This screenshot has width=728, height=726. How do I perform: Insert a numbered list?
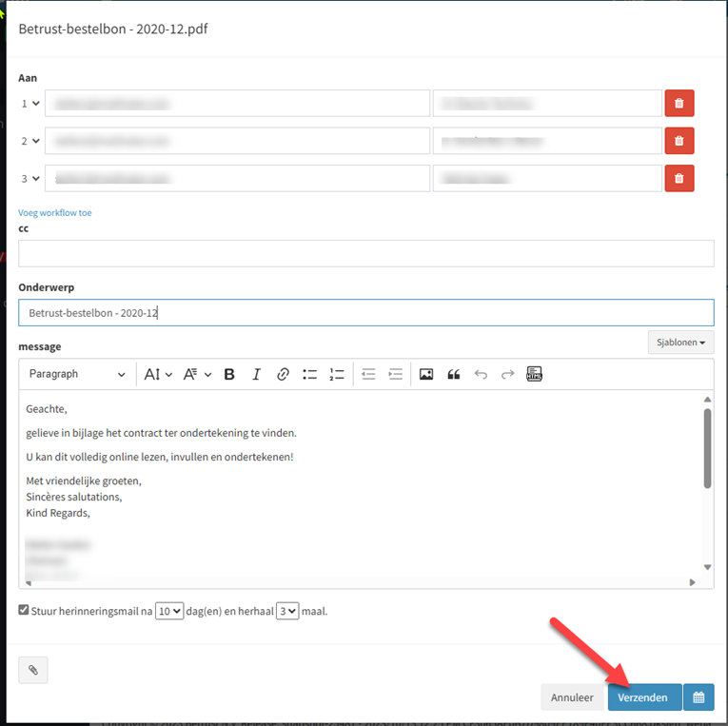click(x=337, y=374)
